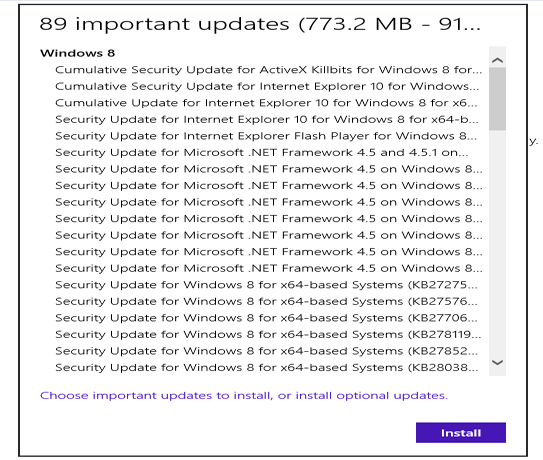The image size is (543, 460).
Task: Open the choose important updates link
Action: point(244,396)
